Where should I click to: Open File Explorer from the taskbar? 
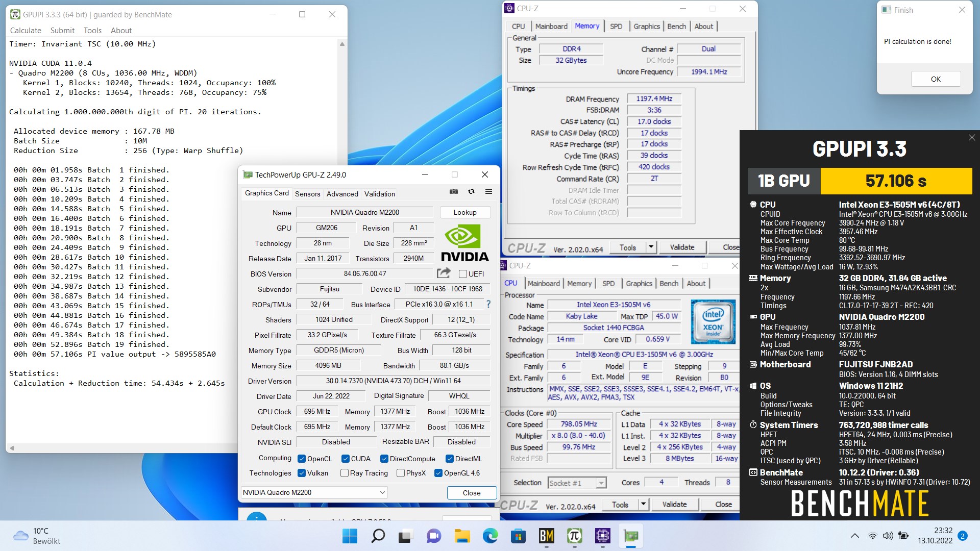click(462, 536)
